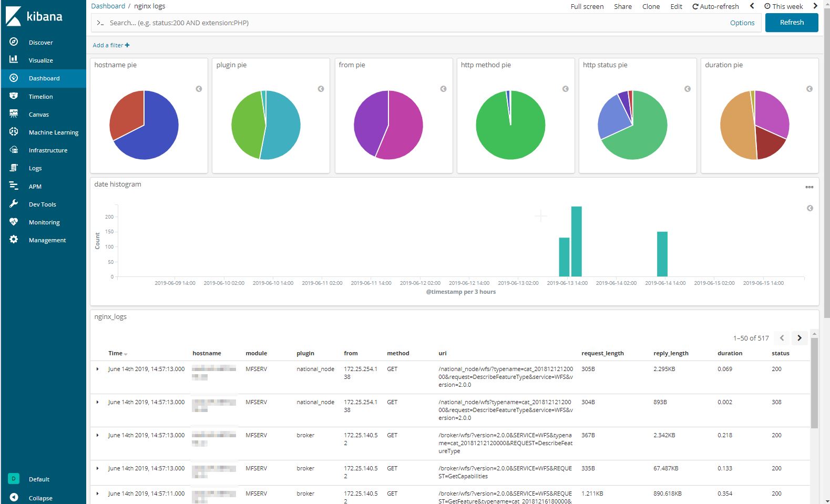Expand log row with reply_length 67.487KB

tap(98, 468)
